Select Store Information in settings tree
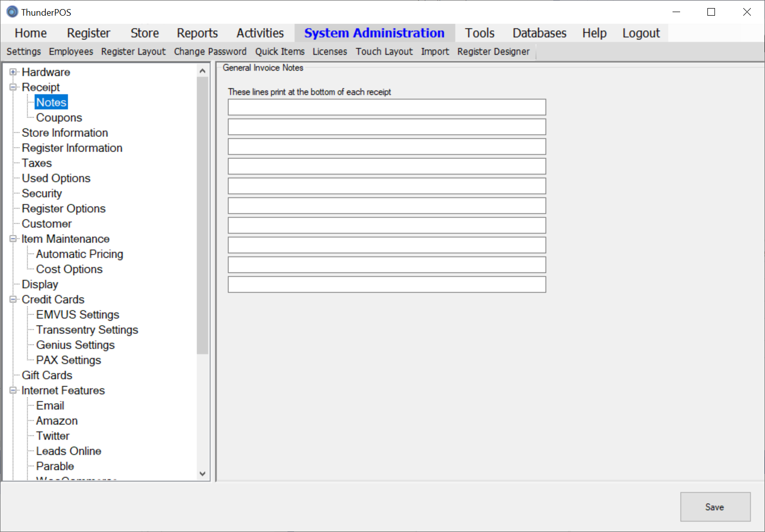The image size is (765, 532). pyautogui.click(x=65, y=133)
